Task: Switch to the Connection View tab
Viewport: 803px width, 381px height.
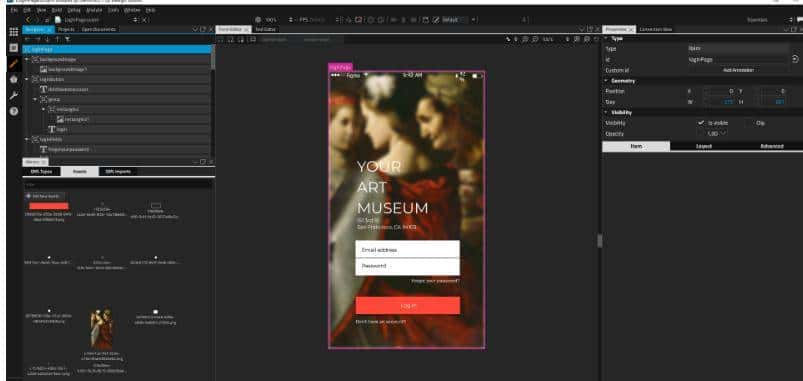Action: click(x=656, y=29)
